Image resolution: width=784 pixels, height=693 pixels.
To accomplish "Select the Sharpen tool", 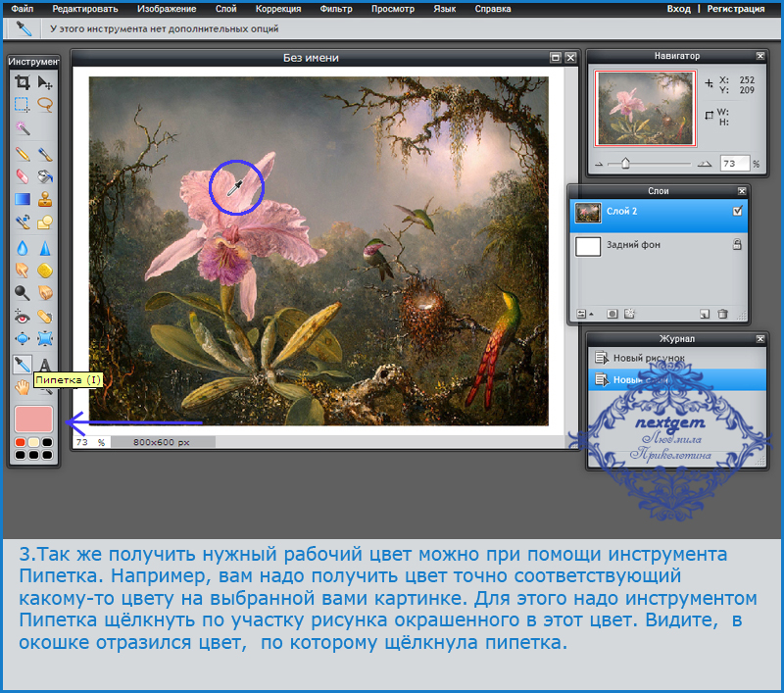I will point(45,248).
